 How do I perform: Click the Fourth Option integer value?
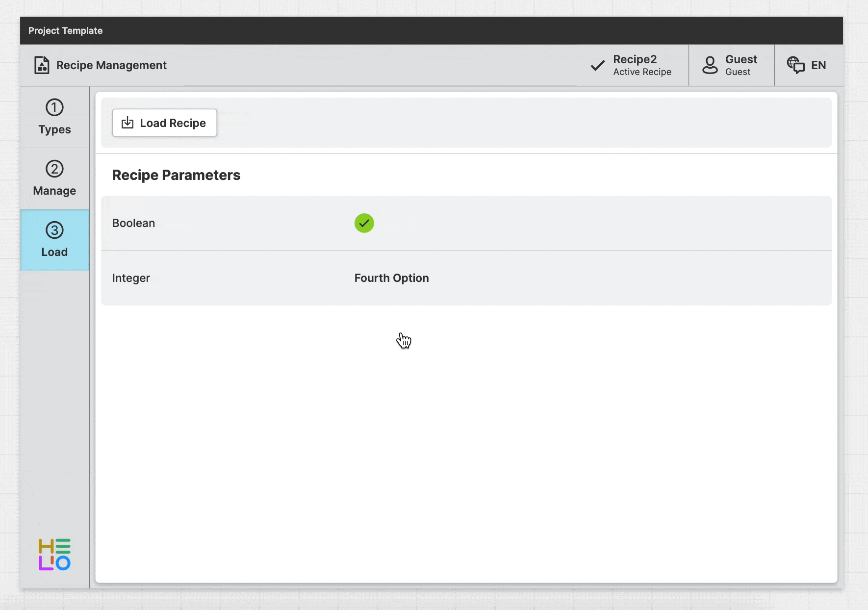[x=391, y=278]
